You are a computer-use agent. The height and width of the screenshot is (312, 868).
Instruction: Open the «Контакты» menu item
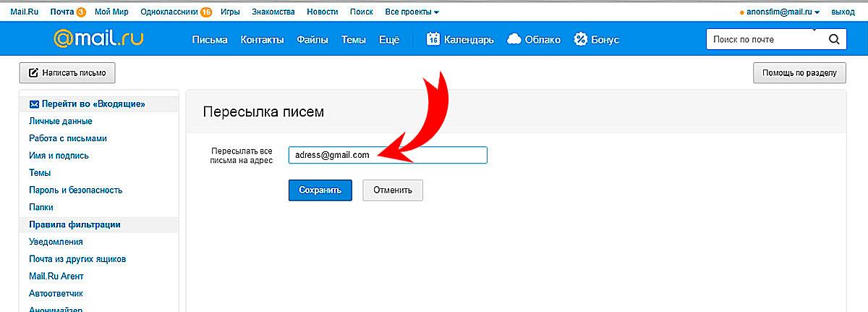click(262, 40)
